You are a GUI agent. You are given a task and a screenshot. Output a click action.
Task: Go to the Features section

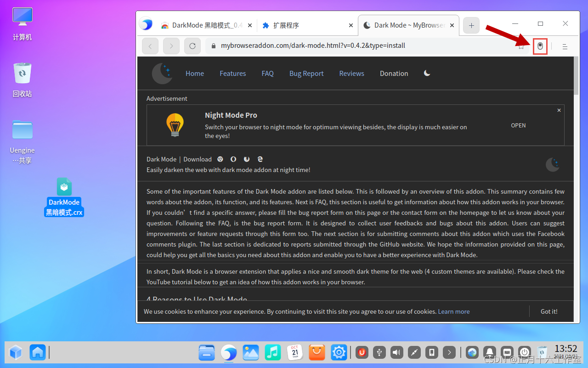click(232, 74)
